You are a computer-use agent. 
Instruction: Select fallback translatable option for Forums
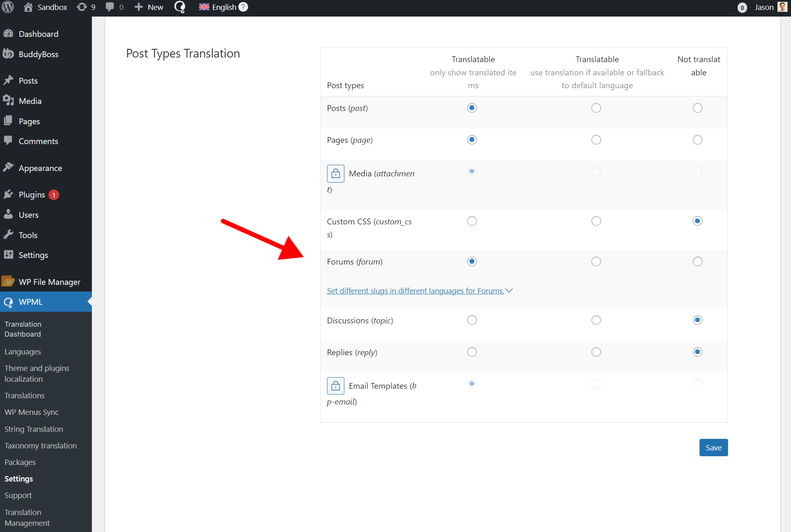pyautogui.click(x=596, y=262)
